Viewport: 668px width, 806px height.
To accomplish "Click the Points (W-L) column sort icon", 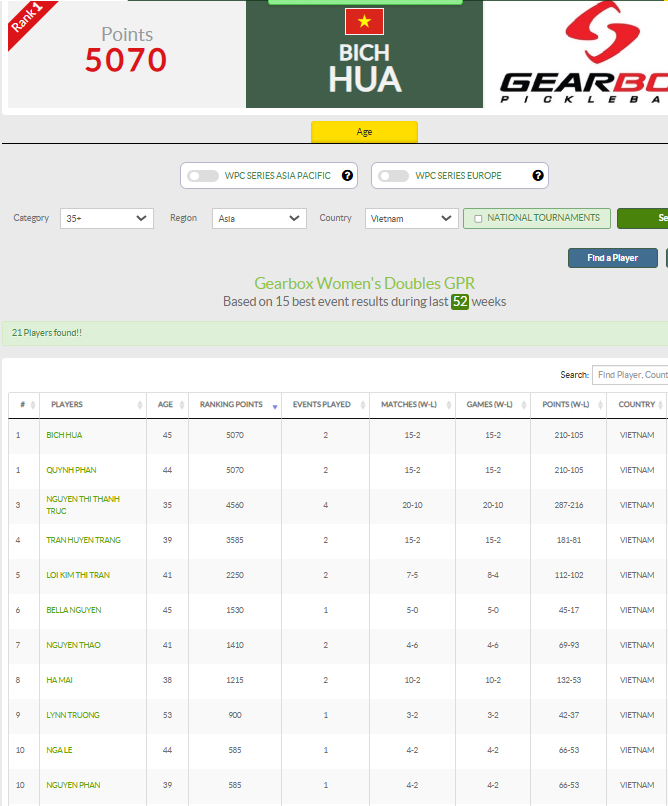I will click(x=600, y=405).
